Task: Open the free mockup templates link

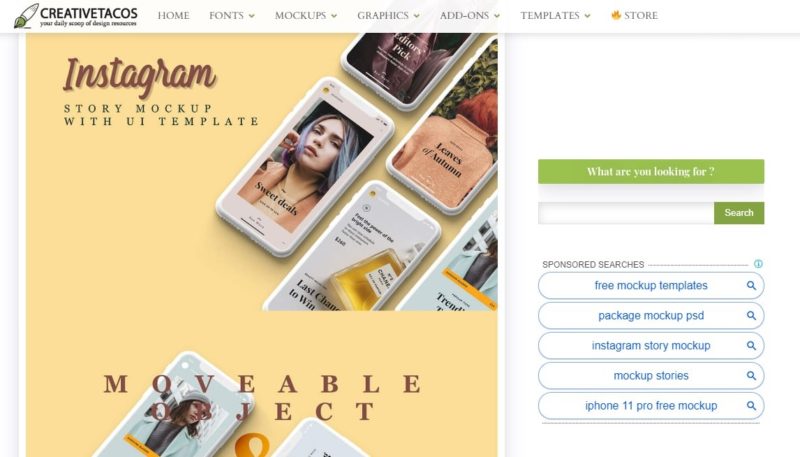Action: pos(651,286)
